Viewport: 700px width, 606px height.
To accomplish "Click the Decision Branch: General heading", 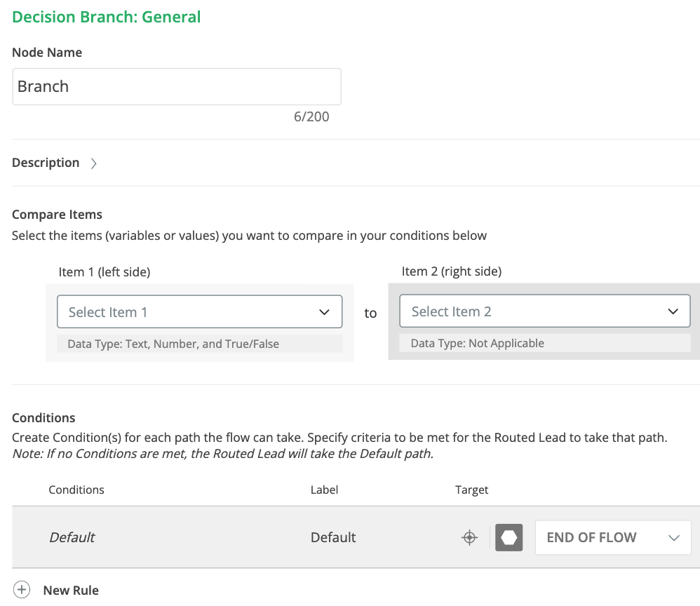I will [x=107, y=17].
